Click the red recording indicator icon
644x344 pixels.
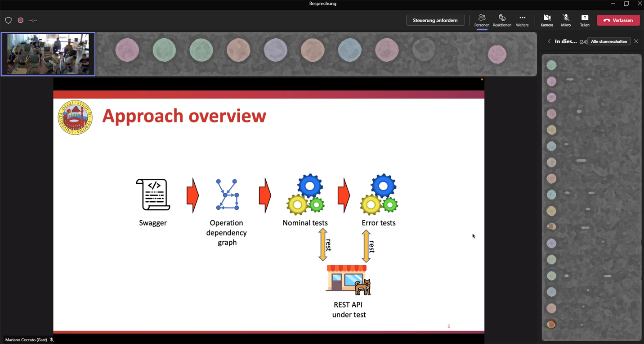pyautogui.click(x=21, y=20)
